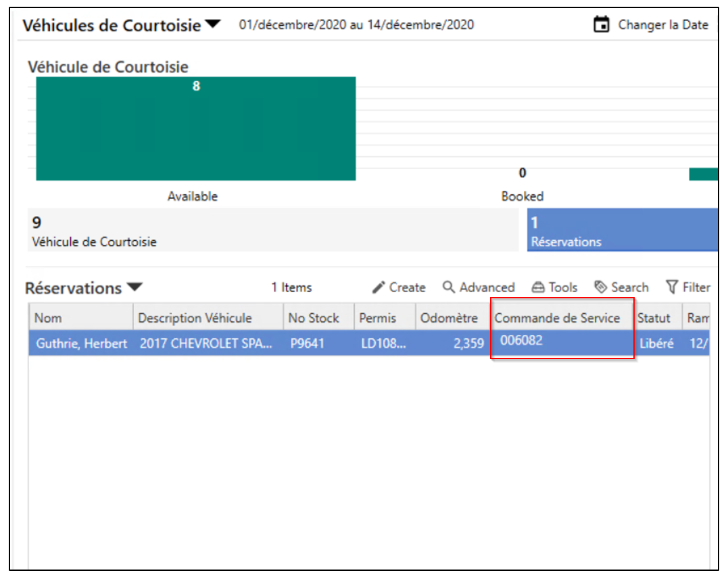Click the Create pencil icon

pos(379,287)
